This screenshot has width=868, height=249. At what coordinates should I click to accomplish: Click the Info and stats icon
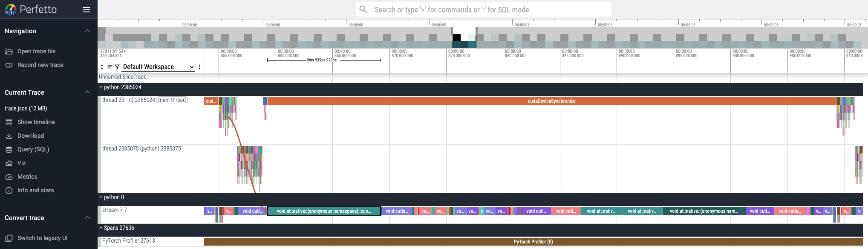[9, 191]
